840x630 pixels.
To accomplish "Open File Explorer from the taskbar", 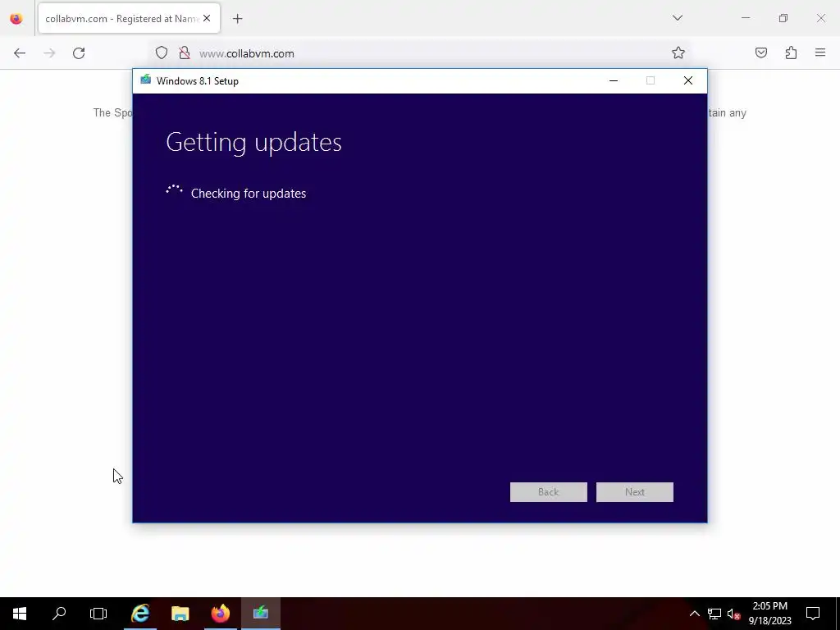I will pos(180,614).
